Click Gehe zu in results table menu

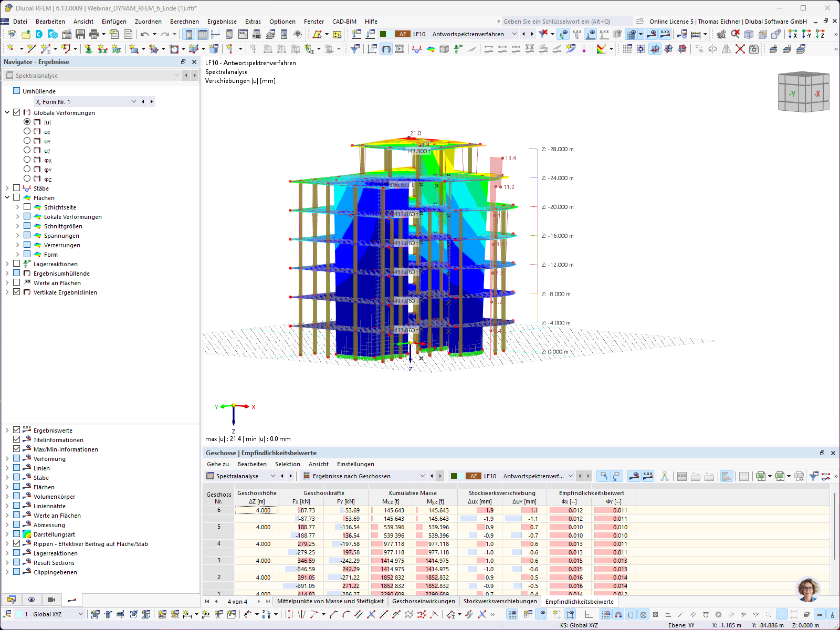click(x=218, y=464)
